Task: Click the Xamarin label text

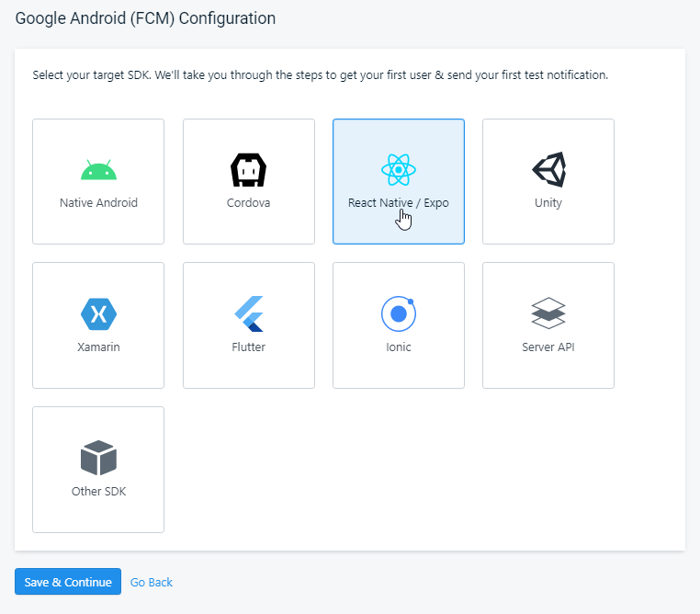Action: [98, 347]
